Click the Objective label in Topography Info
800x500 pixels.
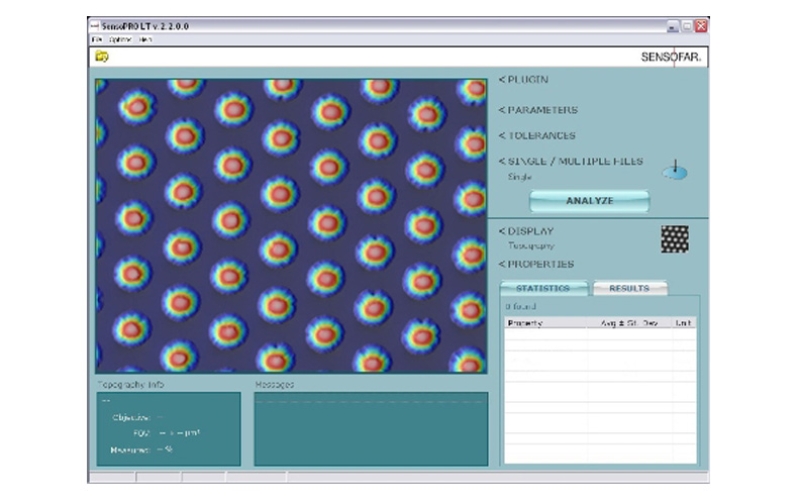(131, 417)
